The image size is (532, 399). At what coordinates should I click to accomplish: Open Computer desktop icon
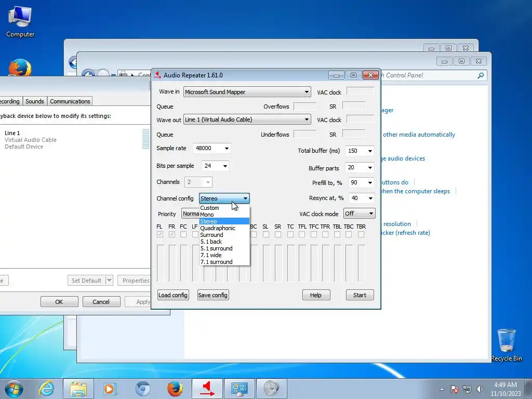click(20, 22)
